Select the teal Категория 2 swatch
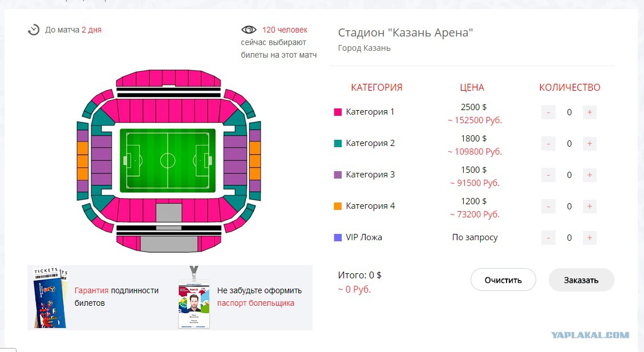The width and height of the screenshot is (644, 352). (338, 143)
